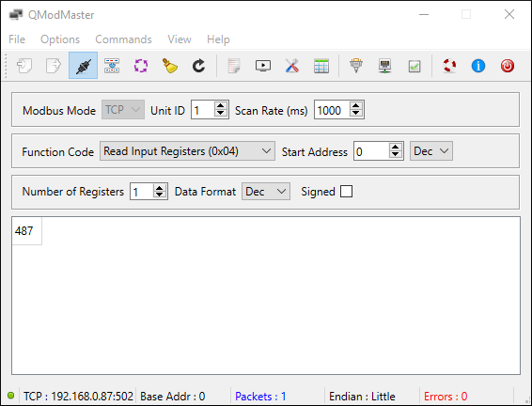The width and height of the screenshot is (532, 406).
Task: Open the Modbus Mode TCP dropdown
Action: [x=123, y=110]
